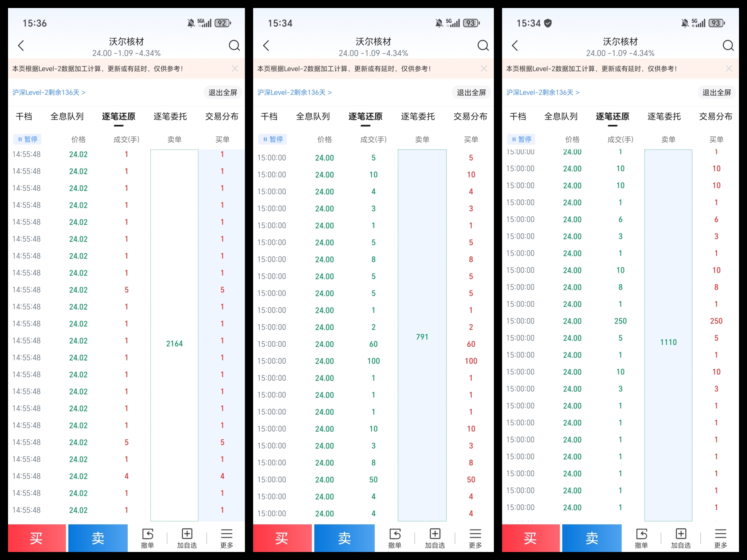Pause live updates in left screen
The width and height of the screenshot is (747, 560).
point(28,139)
